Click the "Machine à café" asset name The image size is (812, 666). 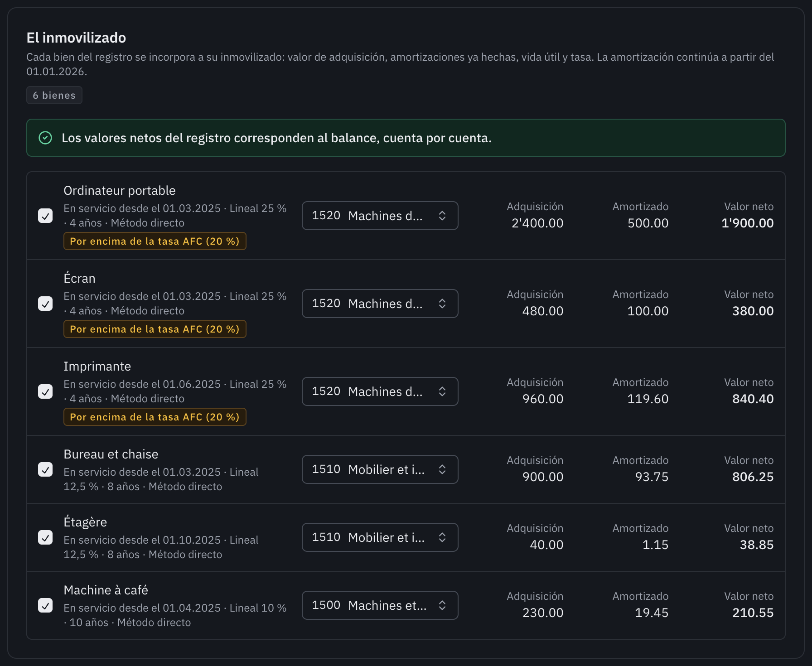pos(106,590)
